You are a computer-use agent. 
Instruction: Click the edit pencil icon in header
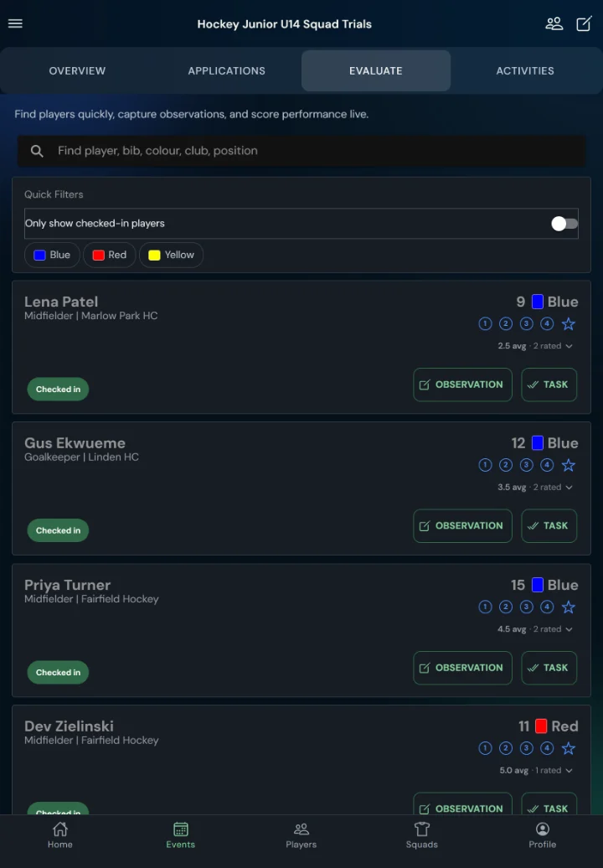tap(585, 23)
